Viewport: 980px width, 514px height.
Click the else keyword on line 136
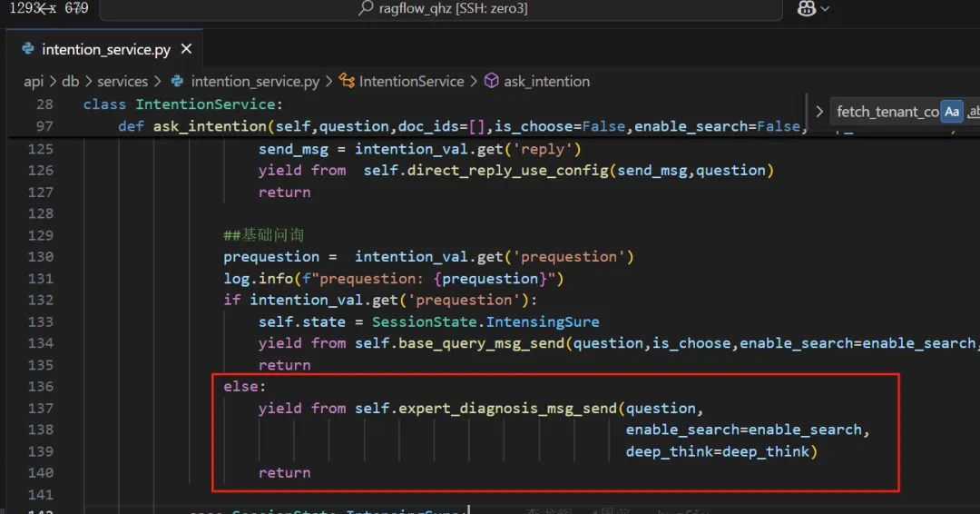pos(240,387)
